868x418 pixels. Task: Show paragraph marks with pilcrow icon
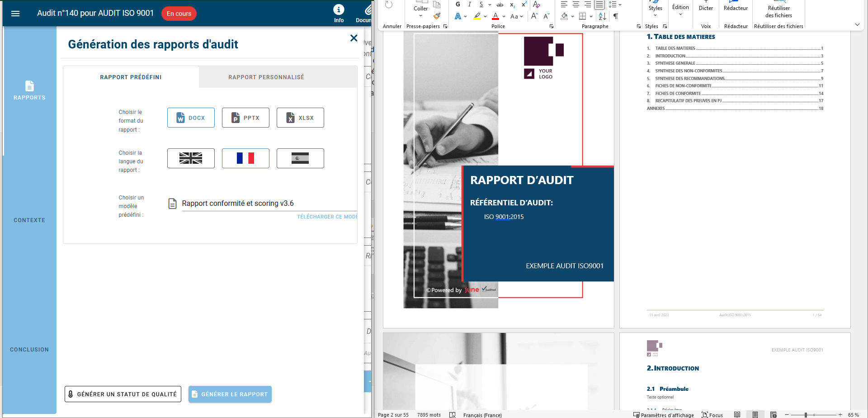point(616,16)
